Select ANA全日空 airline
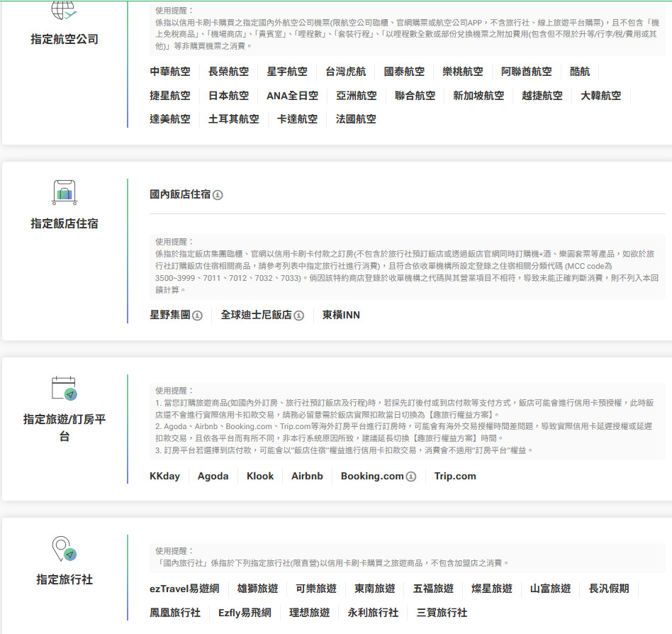 click(x=292, y=96)
